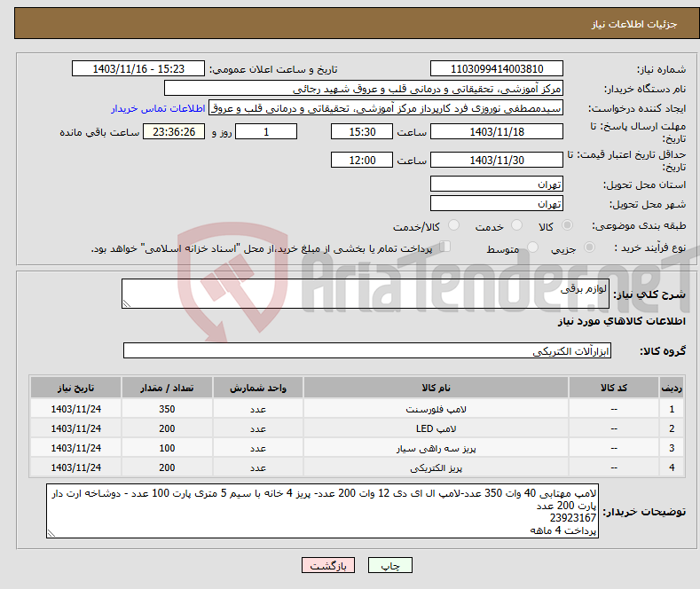Click the delivery province field تهران
This screenshot has height=589, width=700.
[497, 184]
